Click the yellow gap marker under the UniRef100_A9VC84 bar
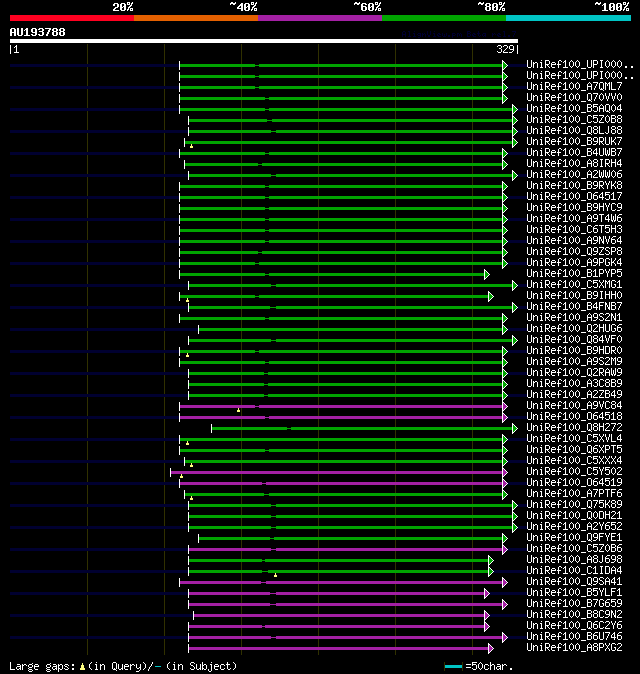Image resolution: width=640 pixels, height=674 pixels. coord(239,411)
